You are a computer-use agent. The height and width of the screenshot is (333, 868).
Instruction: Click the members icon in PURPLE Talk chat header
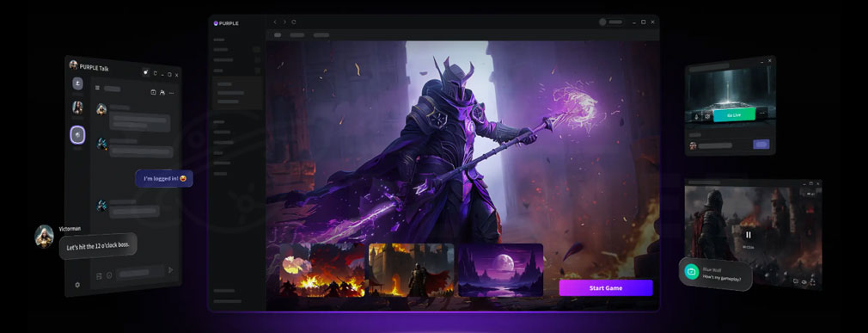click(162, 93)
